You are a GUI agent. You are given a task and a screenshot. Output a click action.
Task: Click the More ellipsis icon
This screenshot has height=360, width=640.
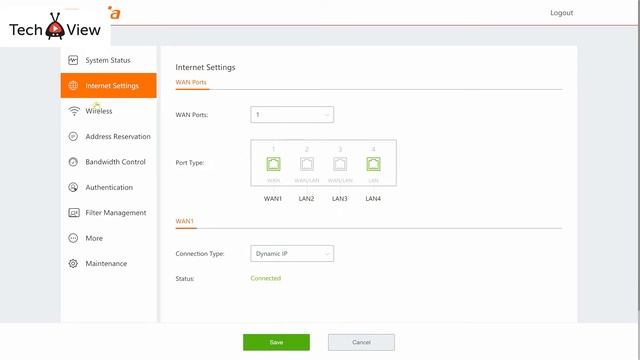73,238
